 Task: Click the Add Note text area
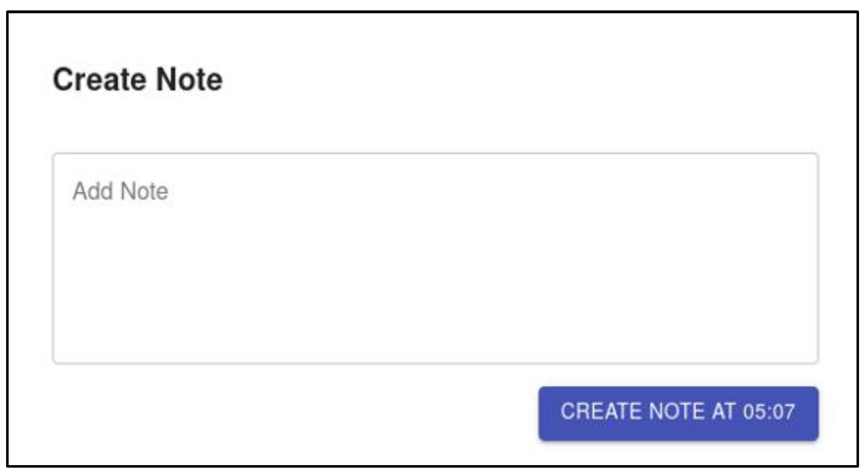435,259
